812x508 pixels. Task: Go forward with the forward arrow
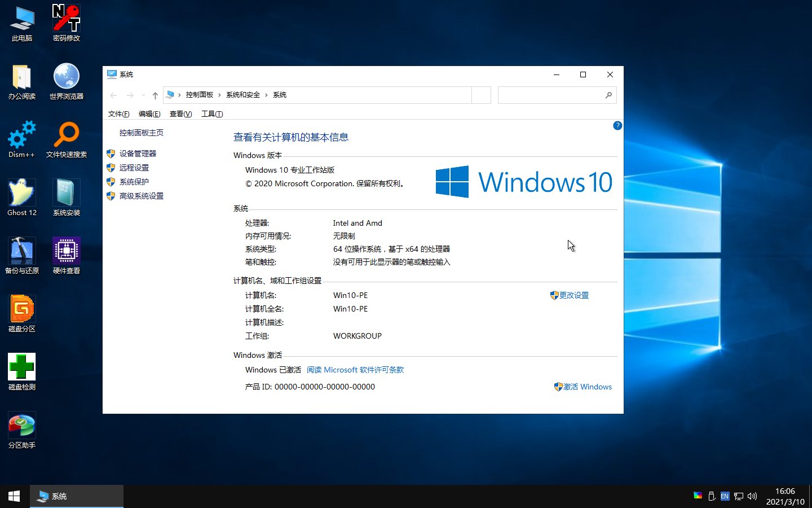(130, 95)
